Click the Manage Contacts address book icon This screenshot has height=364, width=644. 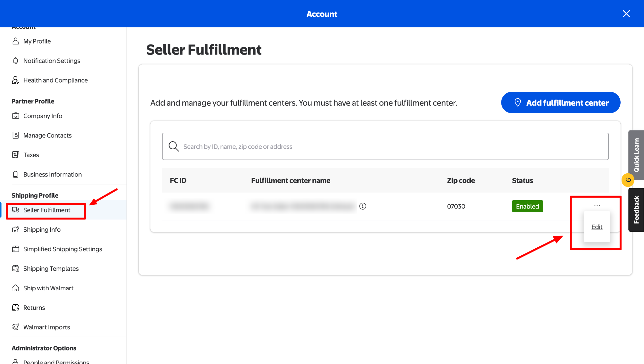[x=16, y=135]
